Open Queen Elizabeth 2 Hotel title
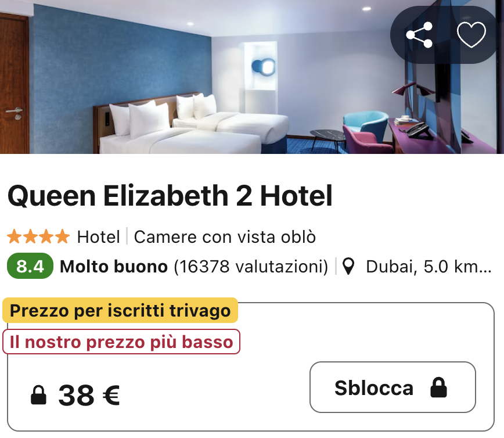 (170, 196)
